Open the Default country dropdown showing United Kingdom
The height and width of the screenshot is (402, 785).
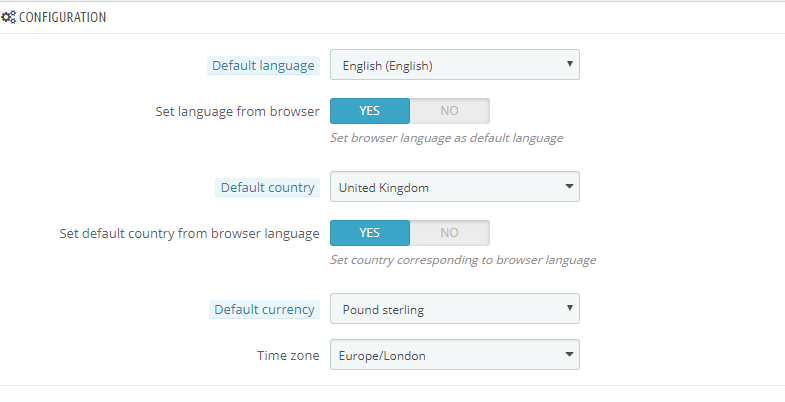click(x=445, y=187)
